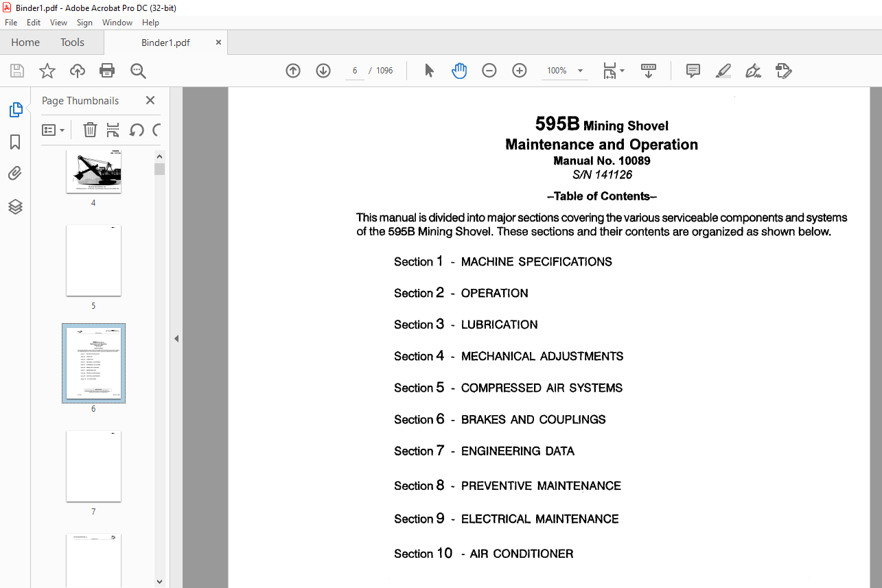882x588 pixels.
Task: Click the Save file icon
Action: (17, 71)
